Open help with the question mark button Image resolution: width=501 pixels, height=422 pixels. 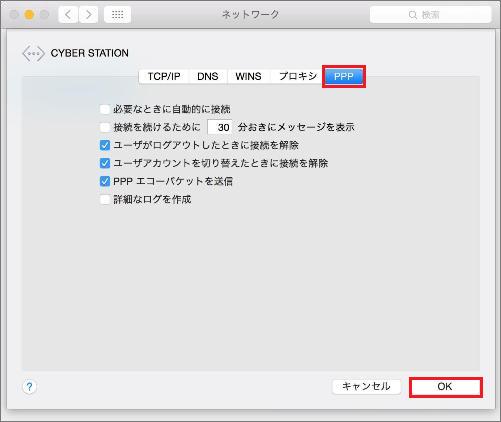coord(29,387)
